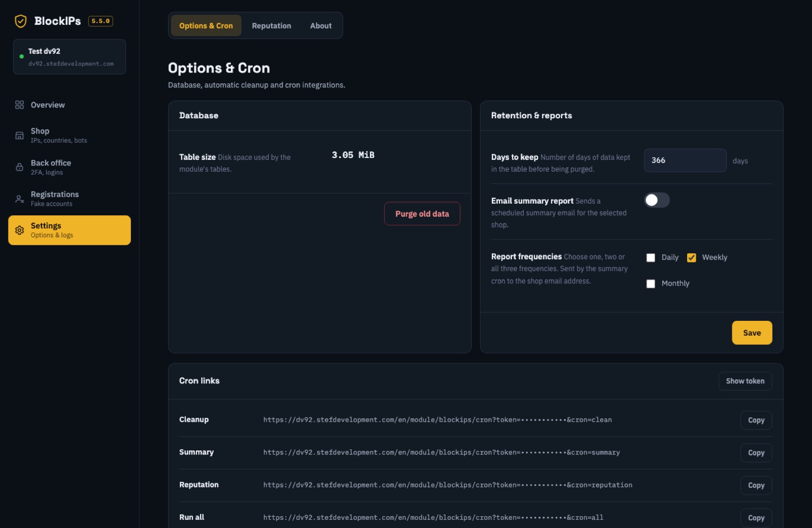The height and width of the screenshot is (528, 812).
Task: Switch to the Reputation tab
Action: [272, 25]
